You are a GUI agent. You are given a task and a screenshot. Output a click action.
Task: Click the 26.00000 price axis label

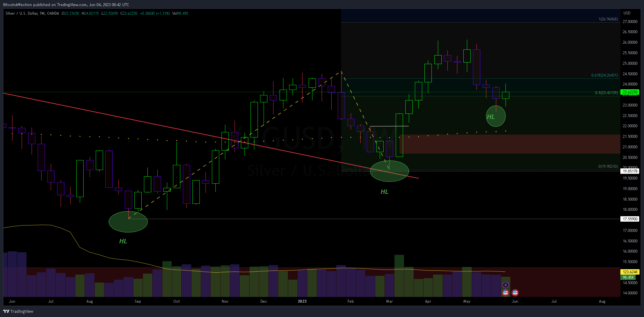click(630, 42)
